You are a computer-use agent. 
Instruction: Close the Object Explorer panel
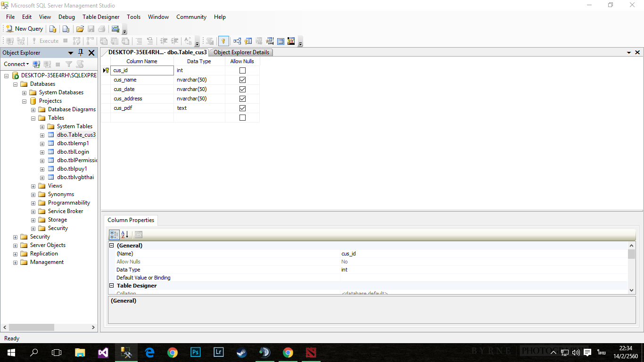coord(91,53)
